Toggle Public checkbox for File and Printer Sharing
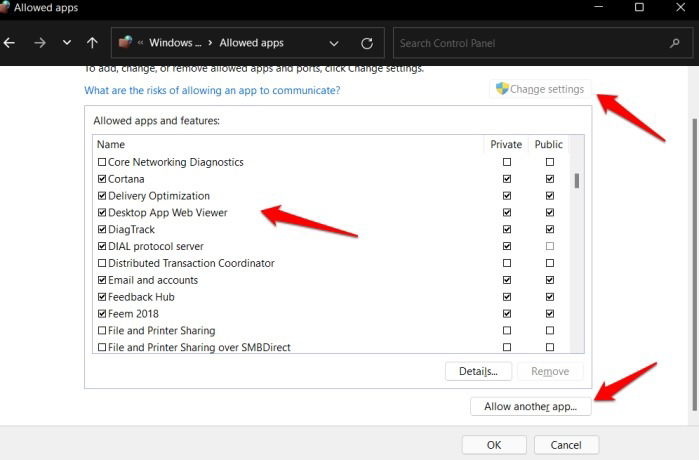Screen dimensions: 699x460 click(x=550, y=330)
